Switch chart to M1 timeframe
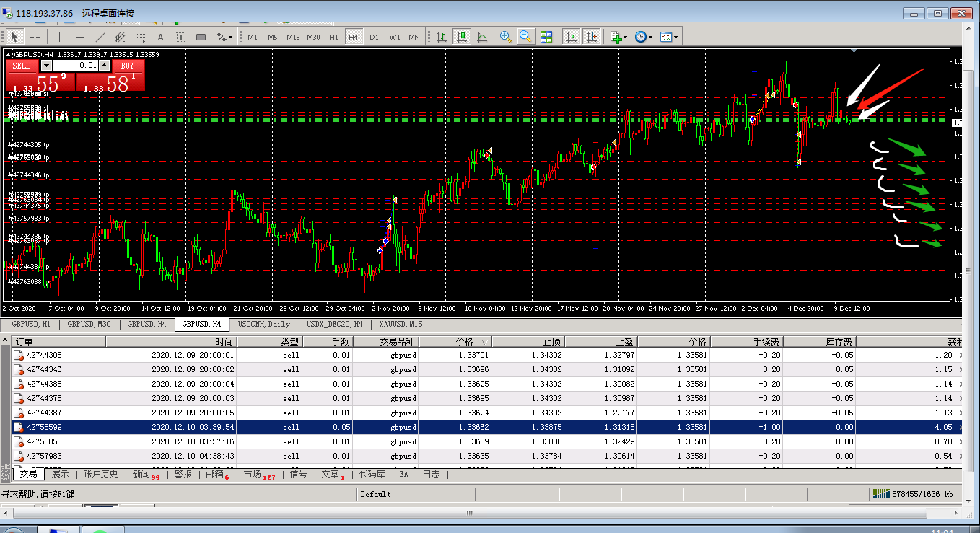Screen dimensions: 980x533 [252, 37]
